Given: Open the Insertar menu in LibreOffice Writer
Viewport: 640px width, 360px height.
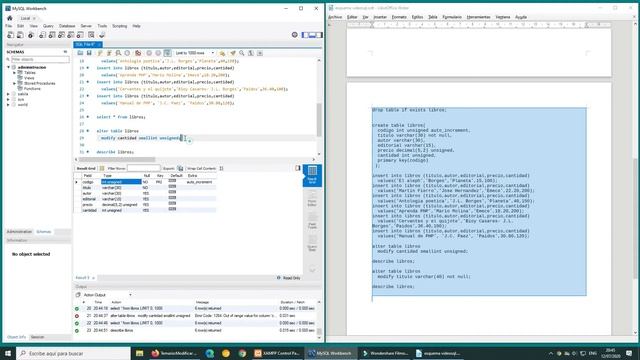Looking at the screenshot, I should [380, 17].
